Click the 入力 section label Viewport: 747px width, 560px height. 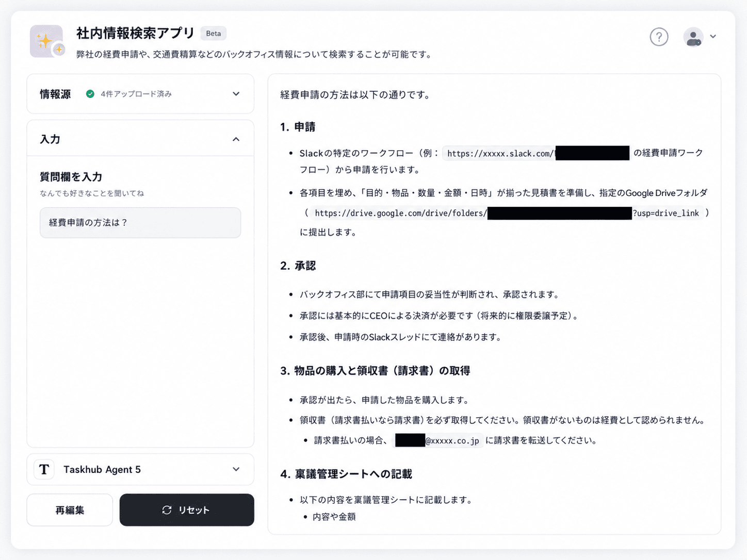click(50, 139)
